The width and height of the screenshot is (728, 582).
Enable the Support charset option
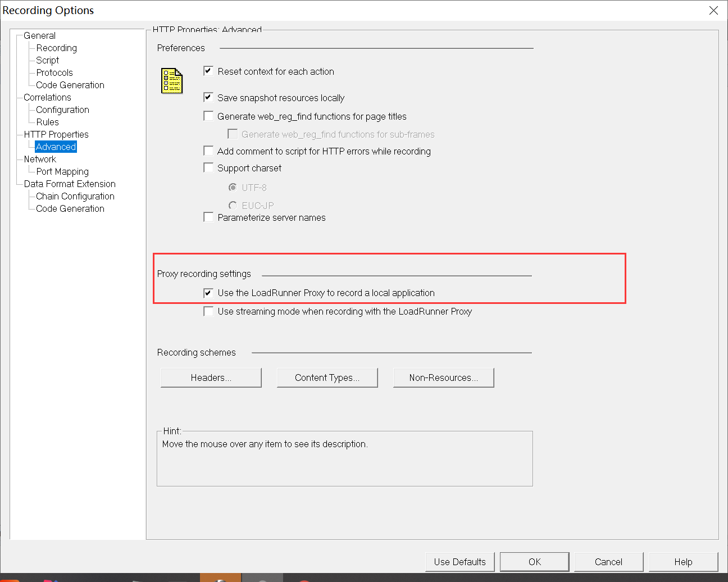208,167
